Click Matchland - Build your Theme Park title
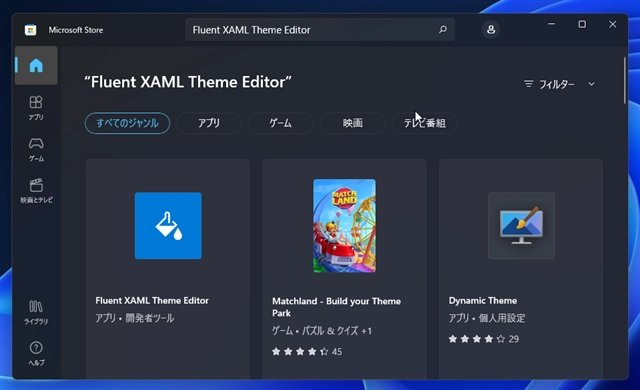This screenshot has height=390, width=640. click(336, 307)
